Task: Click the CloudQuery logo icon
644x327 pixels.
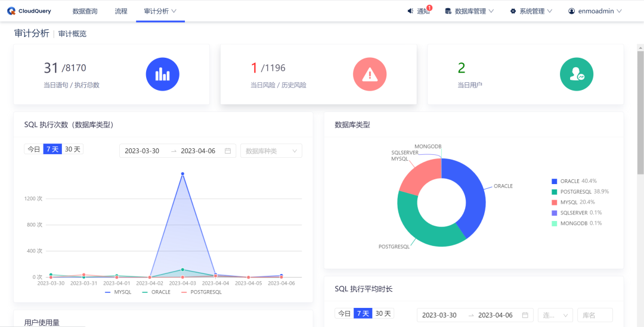Action: (11, 11)
